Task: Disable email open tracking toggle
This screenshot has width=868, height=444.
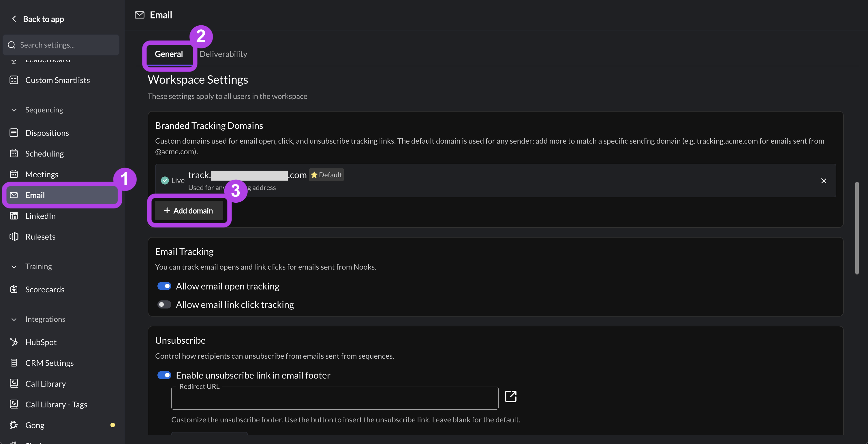Action: pos(164,286)
